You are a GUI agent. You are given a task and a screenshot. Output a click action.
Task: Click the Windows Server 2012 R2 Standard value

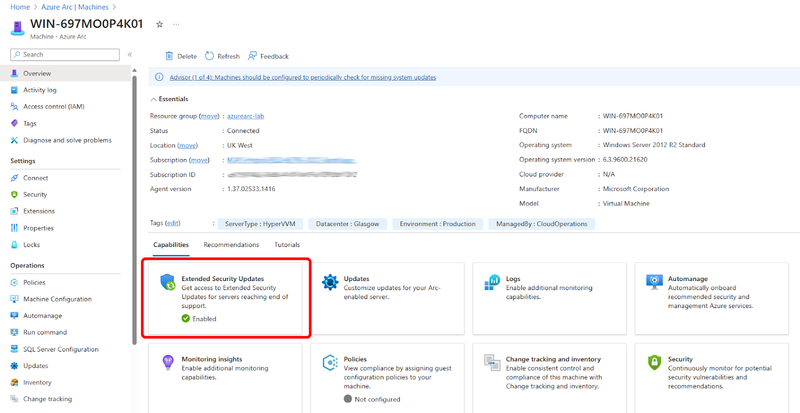[x=654, y=145]
